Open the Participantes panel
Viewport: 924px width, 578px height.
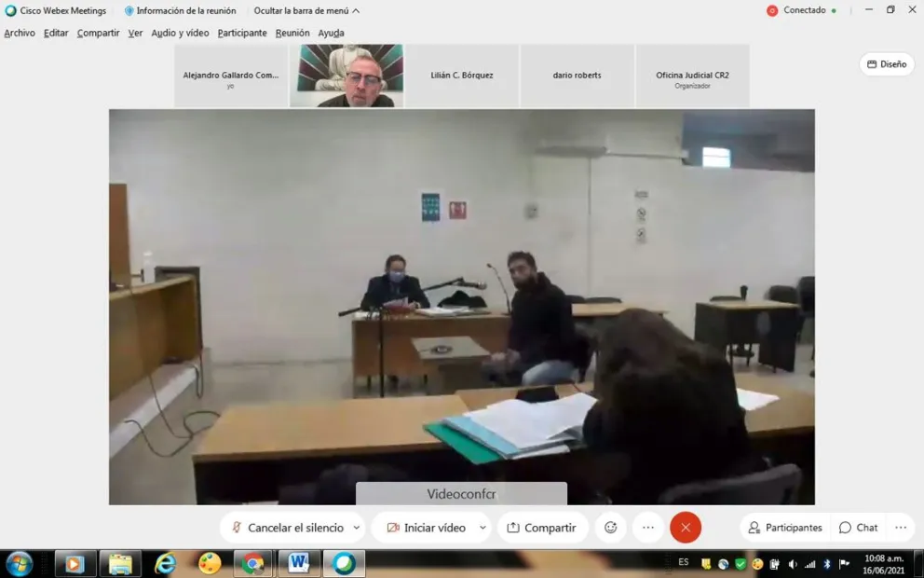(x=785, y=528)
